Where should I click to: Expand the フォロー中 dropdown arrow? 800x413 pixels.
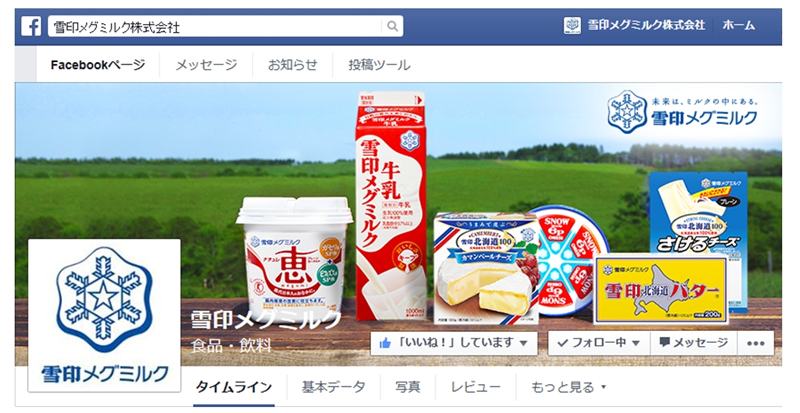click(636, 344)
